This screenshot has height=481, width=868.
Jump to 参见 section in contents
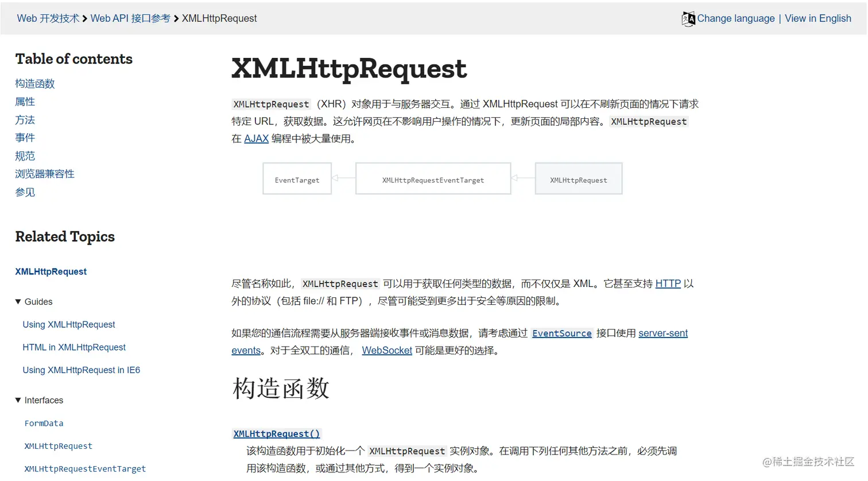click(25, 192)
